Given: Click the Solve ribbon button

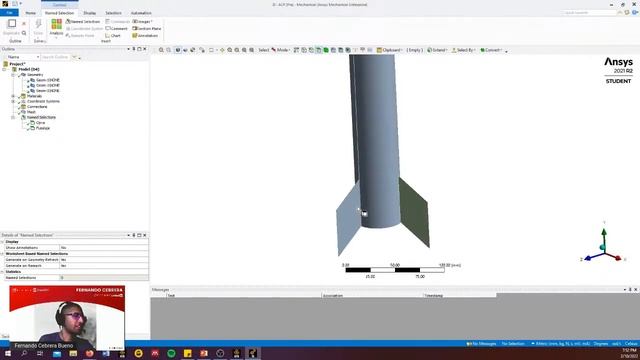Looking at the screenshot, I should tap(38, 27).
